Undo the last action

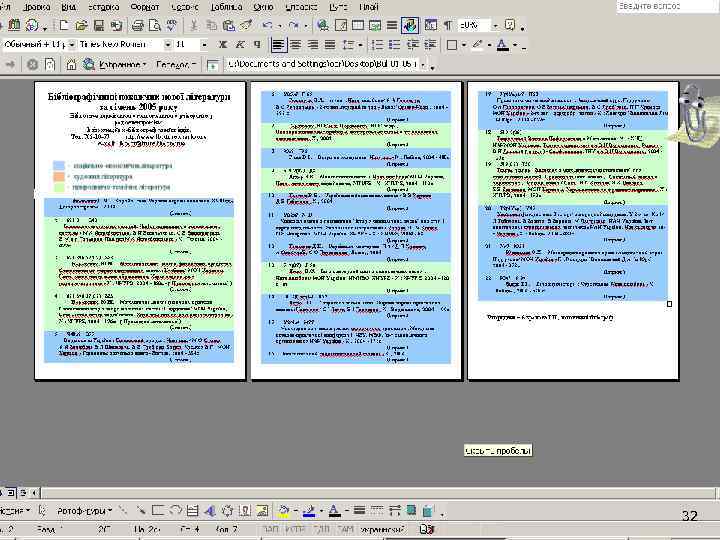(x=268, y=26)
